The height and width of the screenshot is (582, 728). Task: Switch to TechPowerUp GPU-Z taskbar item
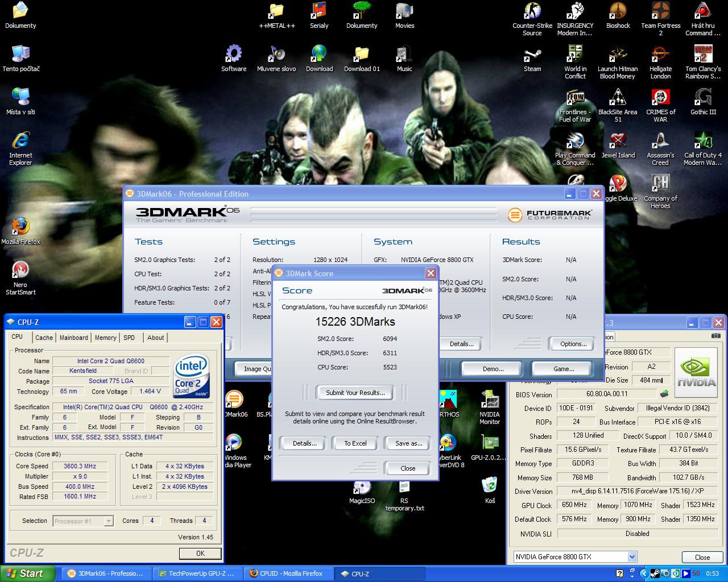point(197,573)
